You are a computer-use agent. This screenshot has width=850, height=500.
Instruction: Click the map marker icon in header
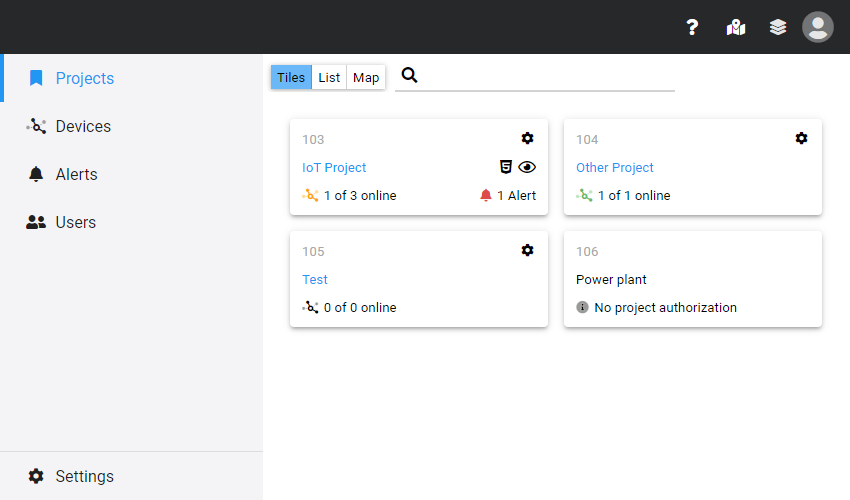[736, 27]
